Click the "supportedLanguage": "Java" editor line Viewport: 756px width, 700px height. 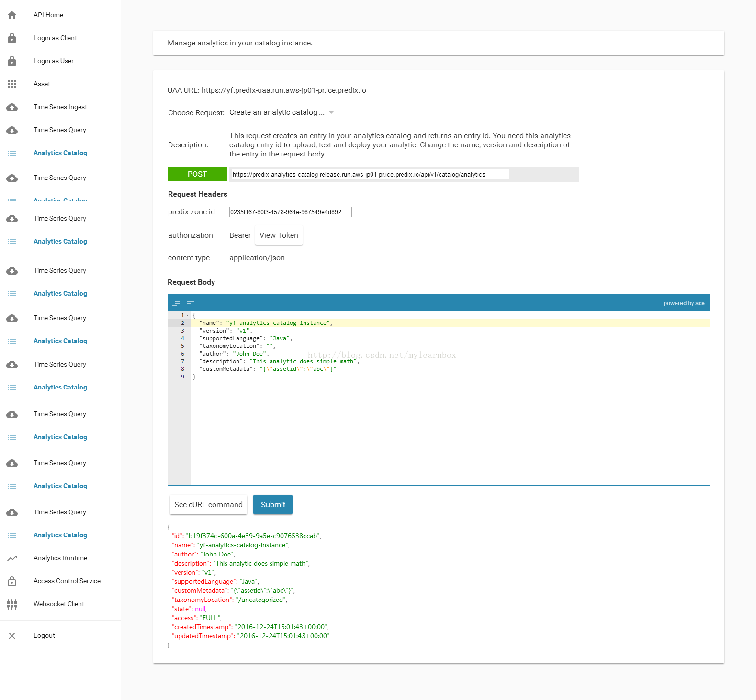(x=246, y=338)
